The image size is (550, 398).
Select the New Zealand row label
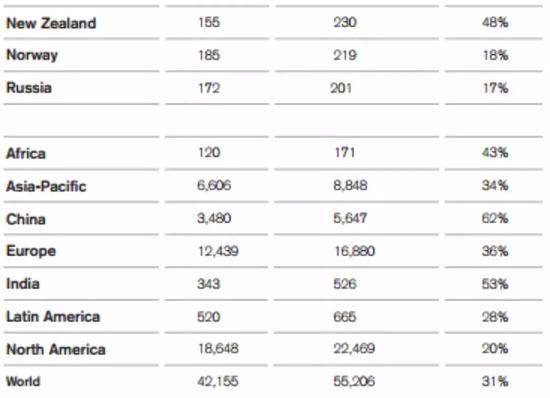[x=51, y=23]
